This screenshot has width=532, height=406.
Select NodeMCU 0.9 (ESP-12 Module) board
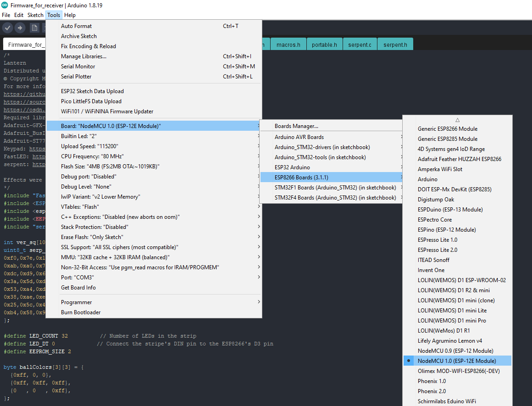coord(457,351)
